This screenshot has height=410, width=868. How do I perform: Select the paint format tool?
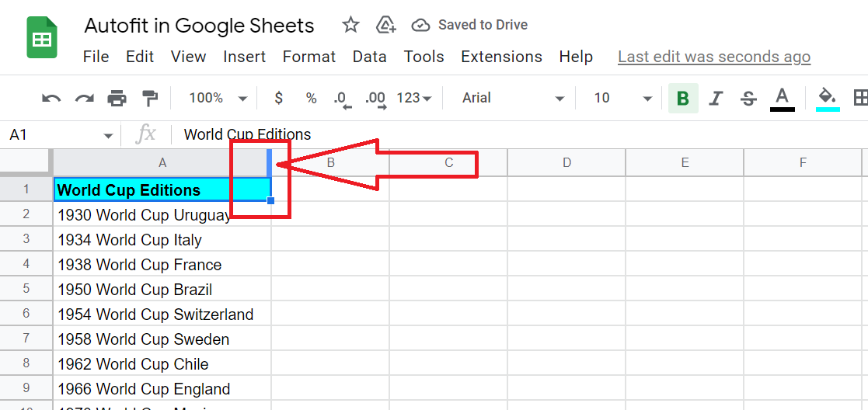(149, 99)
